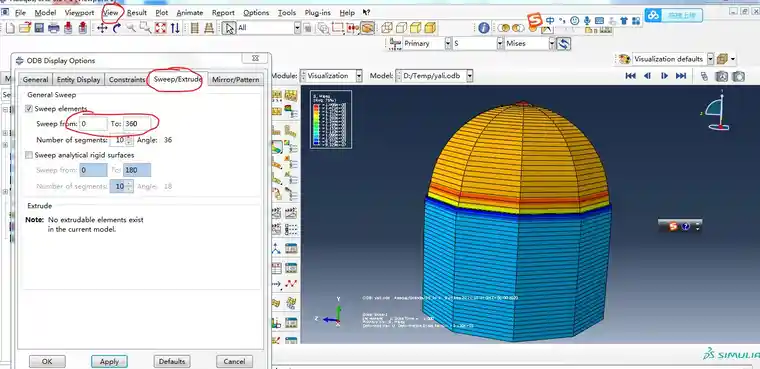Step to the next frame
Image resolution: width=760 pixels, height=369 pixels.
(x=664, y=76)
